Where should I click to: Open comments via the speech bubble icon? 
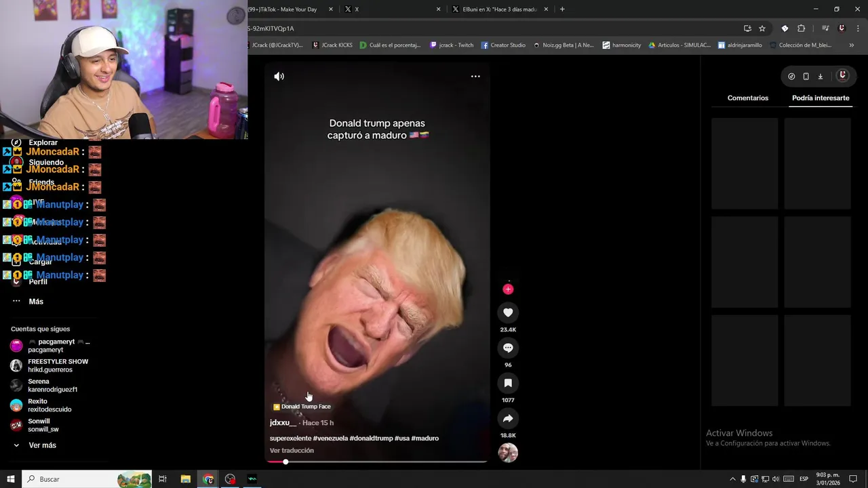tap(508, 348)
